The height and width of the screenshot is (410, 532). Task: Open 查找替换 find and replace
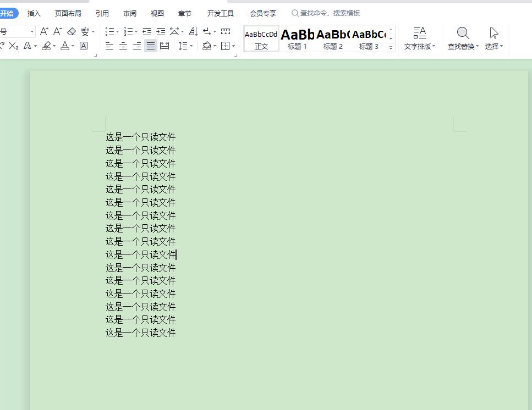[463, 38]
